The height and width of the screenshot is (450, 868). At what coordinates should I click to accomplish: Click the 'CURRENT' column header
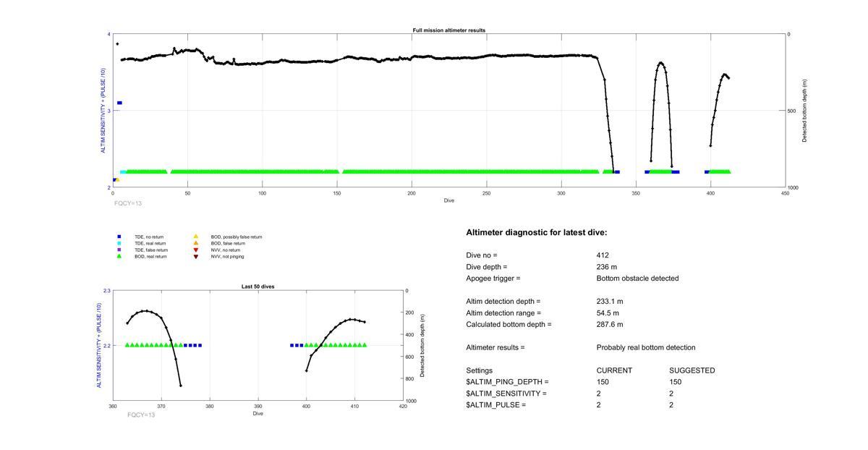pyautogui.click(x=614, y=370)
